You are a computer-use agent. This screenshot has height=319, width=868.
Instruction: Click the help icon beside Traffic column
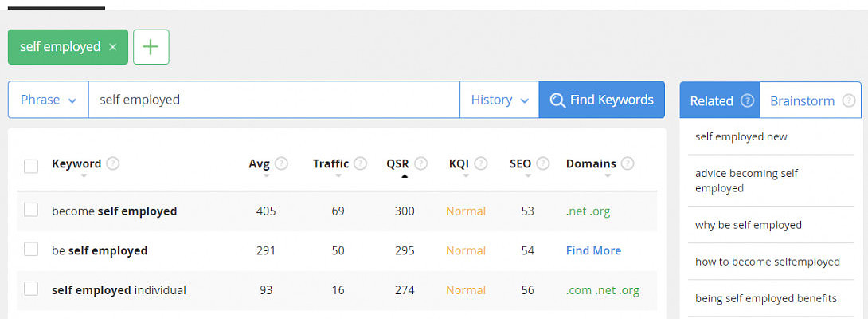pos(361,163)
